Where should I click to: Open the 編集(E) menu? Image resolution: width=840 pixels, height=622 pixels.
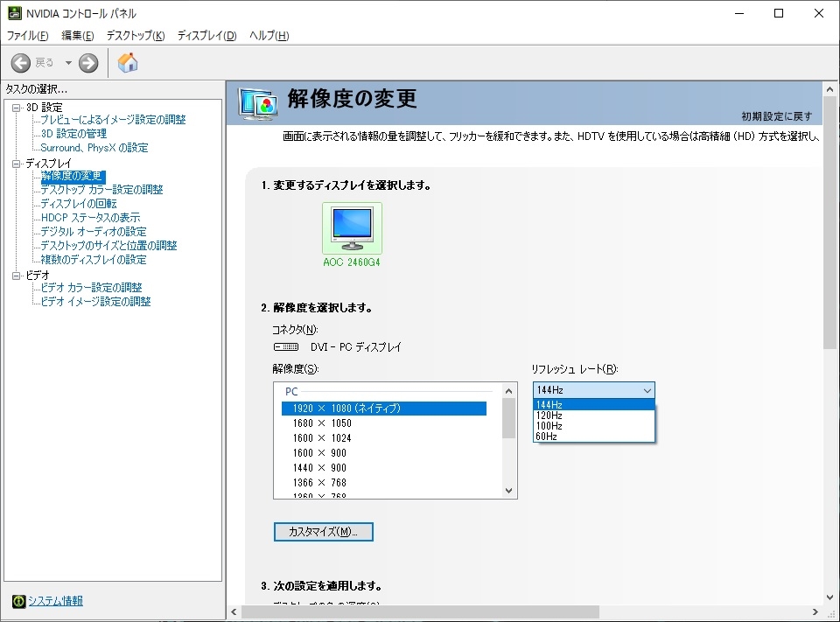click(78, 36)
